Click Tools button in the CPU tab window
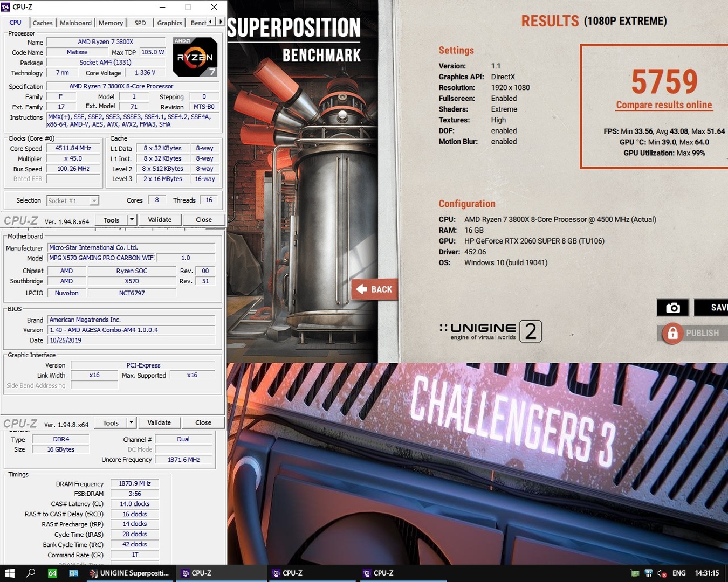This screenshot has height=582, width=728. coord(111,220)
